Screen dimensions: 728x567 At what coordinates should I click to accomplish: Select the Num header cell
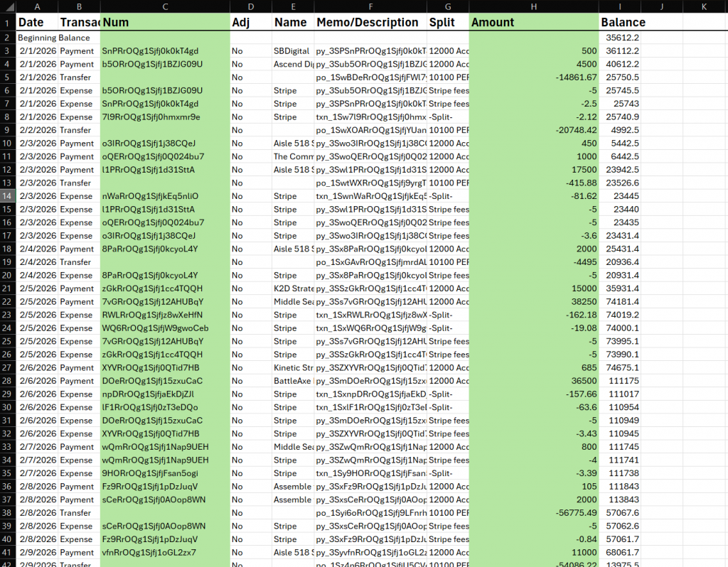[x=164, y=22]
